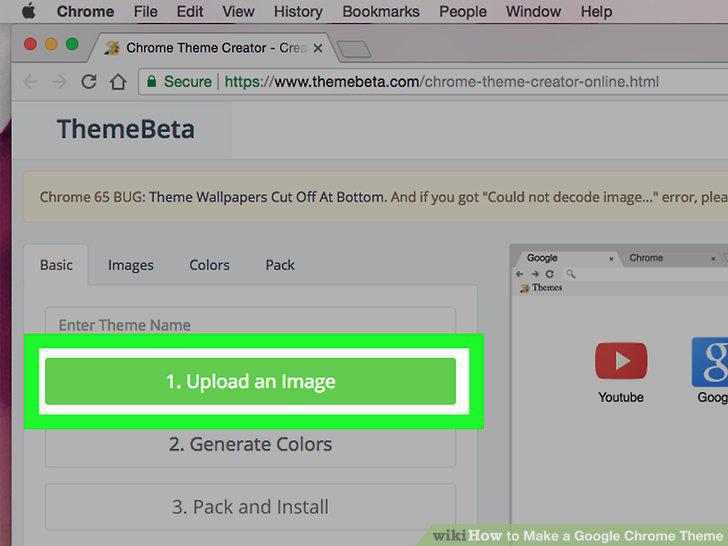Click the Upload an Image button
The image size is (728, 546).
pos(250,381)
